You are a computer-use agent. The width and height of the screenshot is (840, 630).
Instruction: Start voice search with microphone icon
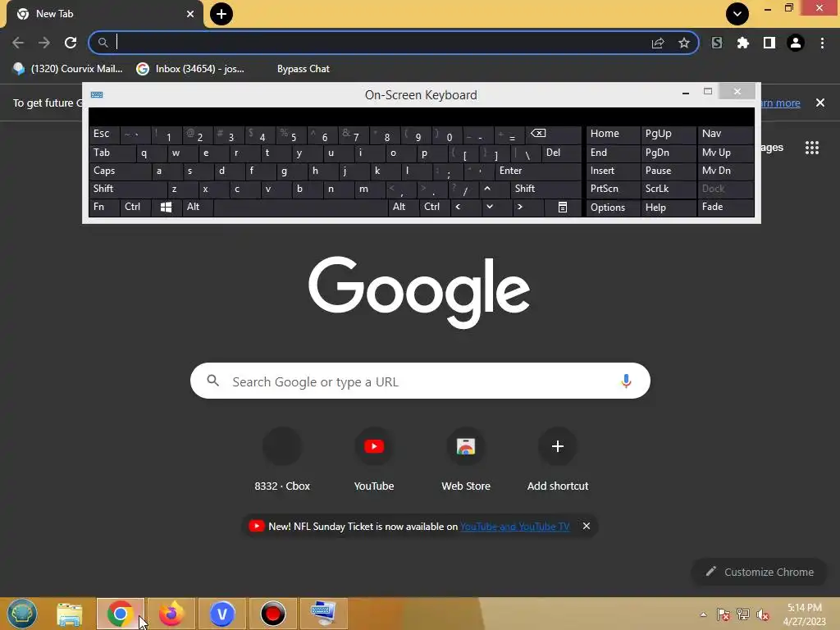[x=626, y=381]
